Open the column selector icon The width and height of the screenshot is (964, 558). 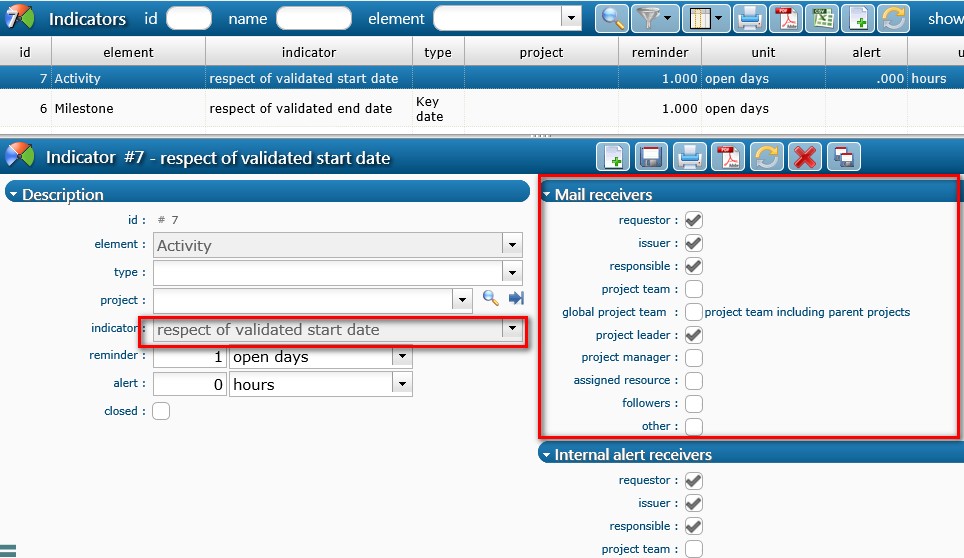pos(705,18)
